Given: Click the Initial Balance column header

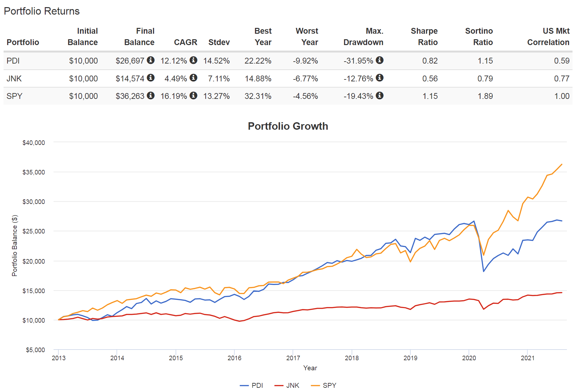Looking at the screenshot, I should [83, 37].
